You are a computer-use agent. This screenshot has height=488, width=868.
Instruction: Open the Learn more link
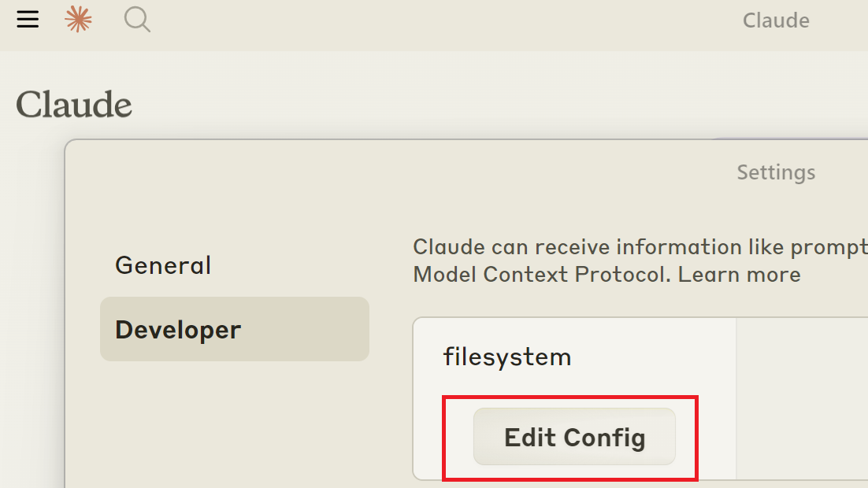pyautogui.click(x=739, y=274)
